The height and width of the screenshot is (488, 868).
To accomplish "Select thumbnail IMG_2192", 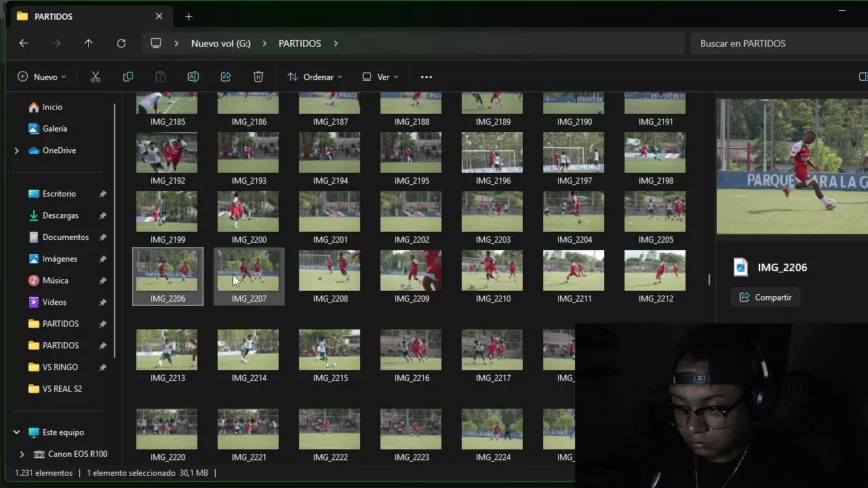I will click(x=167, y=159).
